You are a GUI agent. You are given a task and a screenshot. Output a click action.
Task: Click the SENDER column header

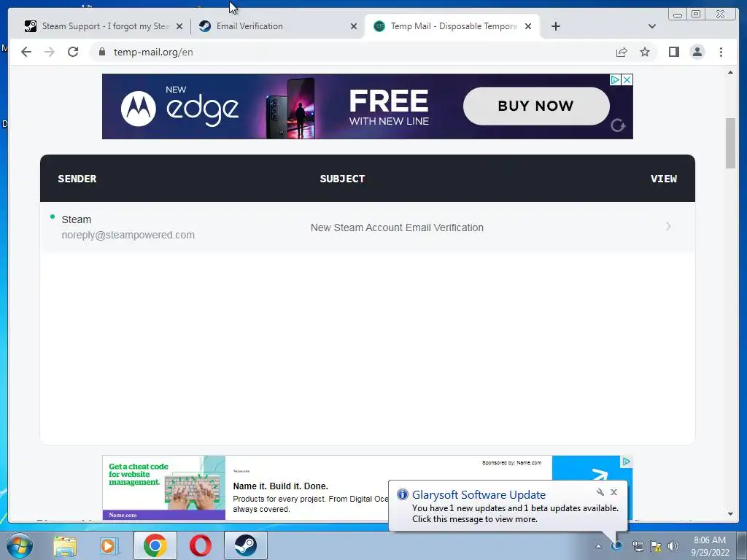point(77,179)
